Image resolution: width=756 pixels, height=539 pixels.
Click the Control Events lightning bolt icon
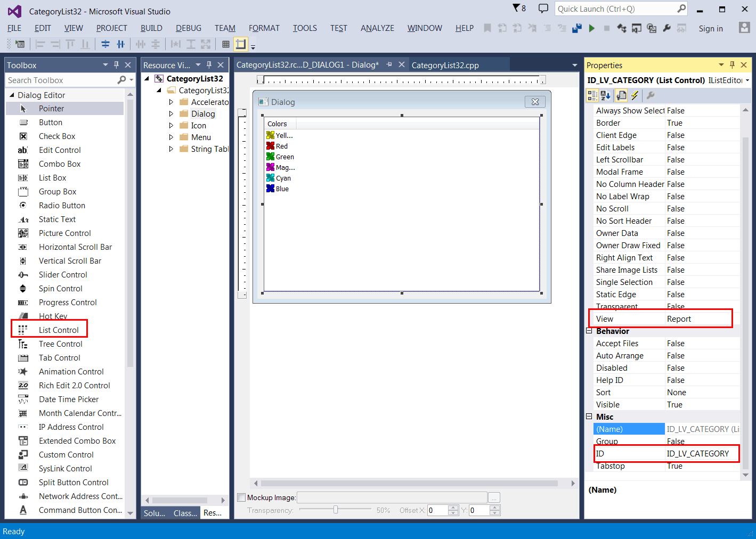[635, 95]
